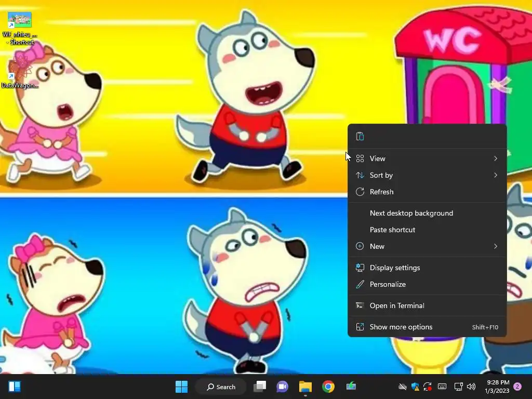Open the Widgets panel on the taskbar
Image resolution: width=532 pixels, height=399 pixels.
pyautogui.click(x=15, y=387)
